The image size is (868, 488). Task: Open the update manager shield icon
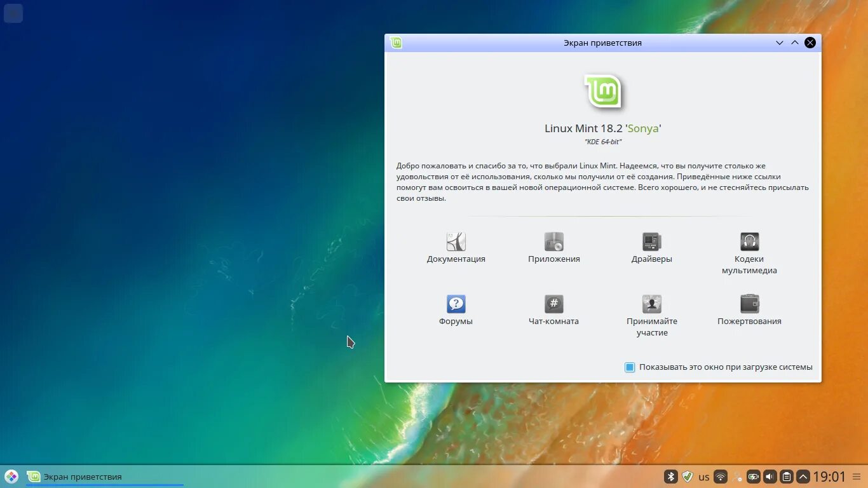(x=688, y=477)
